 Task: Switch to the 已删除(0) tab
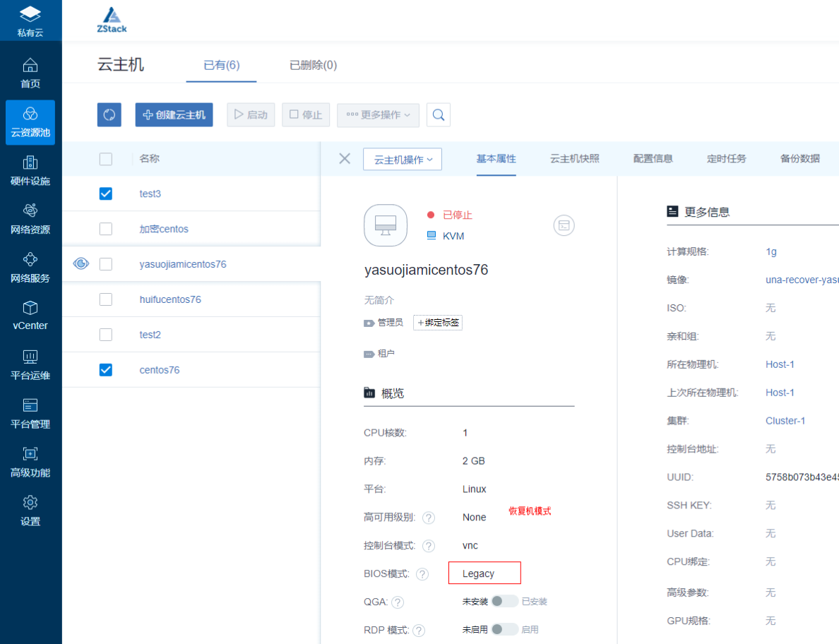[x=313, y=65]
